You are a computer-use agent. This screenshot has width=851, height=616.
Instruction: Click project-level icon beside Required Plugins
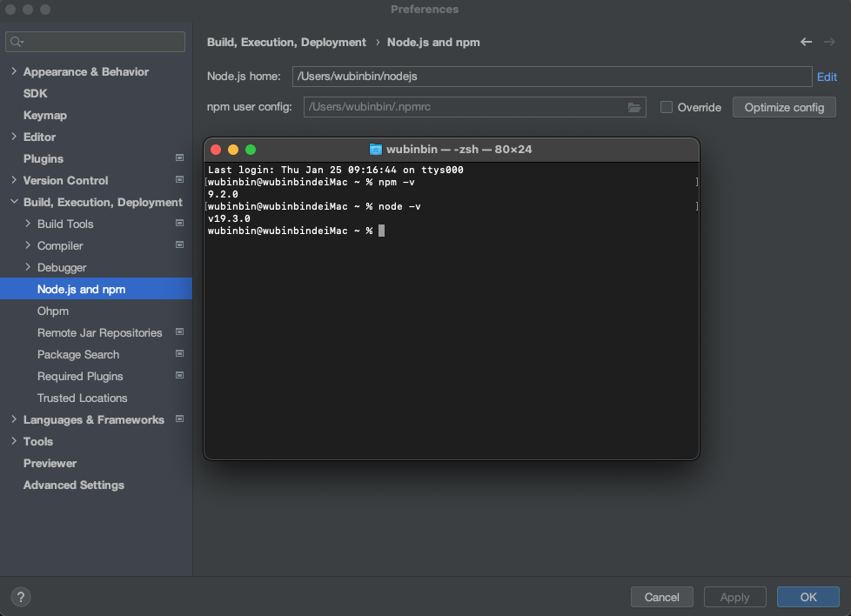point(179,375)
